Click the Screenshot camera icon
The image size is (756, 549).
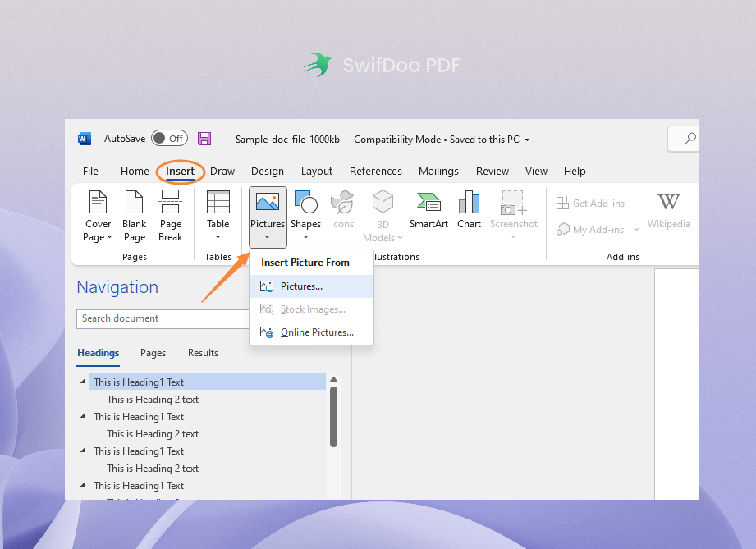(514, 203)
